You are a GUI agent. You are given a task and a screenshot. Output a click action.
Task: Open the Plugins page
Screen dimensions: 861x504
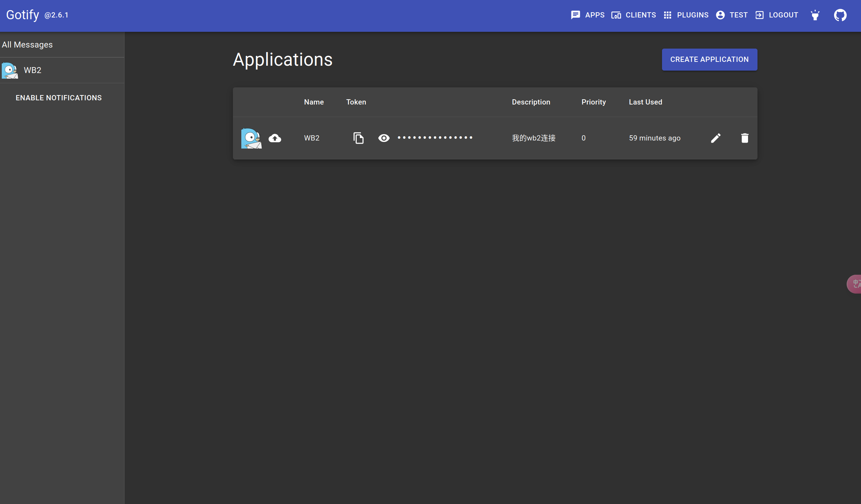pos(686,15)
